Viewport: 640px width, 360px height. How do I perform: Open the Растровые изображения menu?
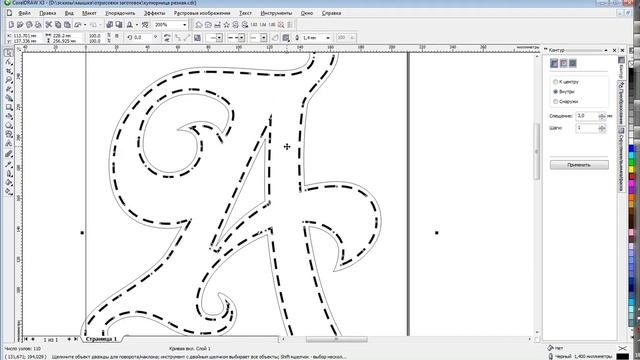coord(202,13)
